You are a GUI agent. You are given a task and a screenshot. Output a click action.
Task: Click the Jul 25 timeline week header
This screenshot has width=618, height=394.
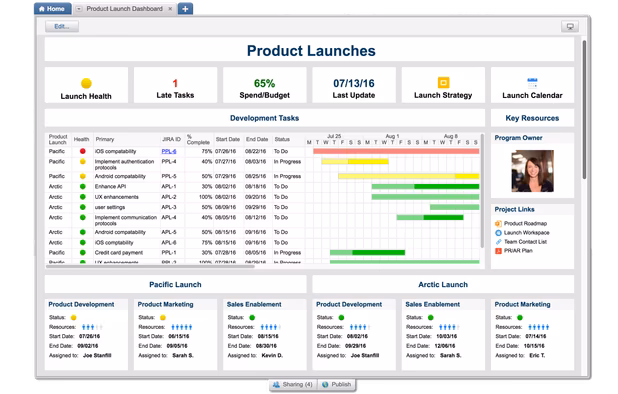334,136
